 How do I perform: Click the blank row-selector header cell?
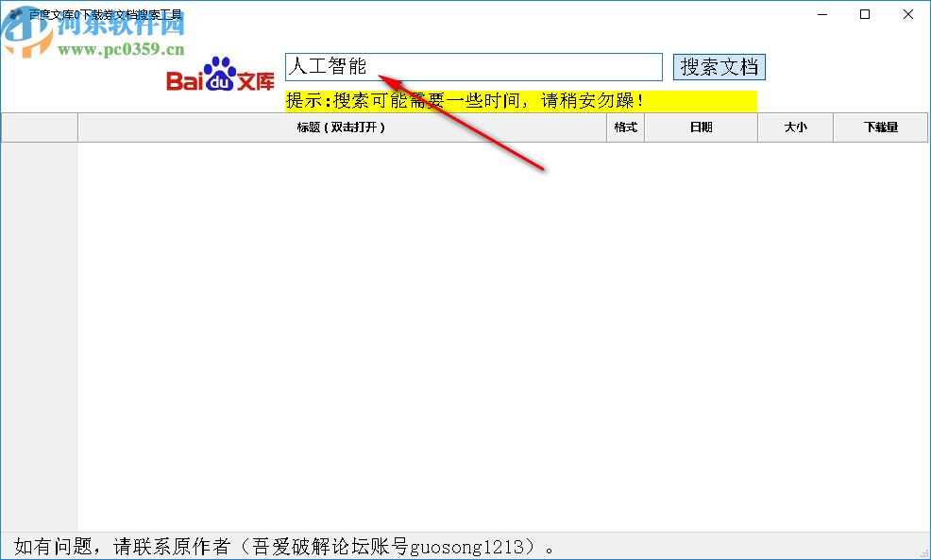coord(40,127)
